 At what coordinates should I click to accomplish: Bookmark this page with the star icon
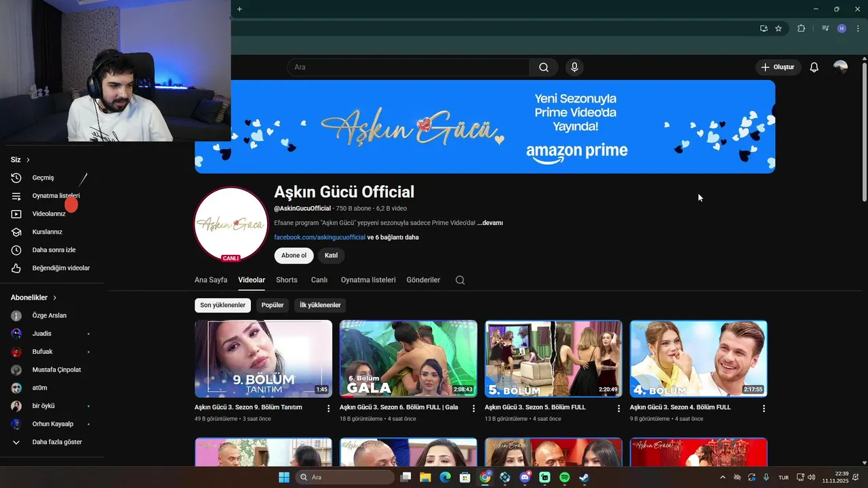778,28
